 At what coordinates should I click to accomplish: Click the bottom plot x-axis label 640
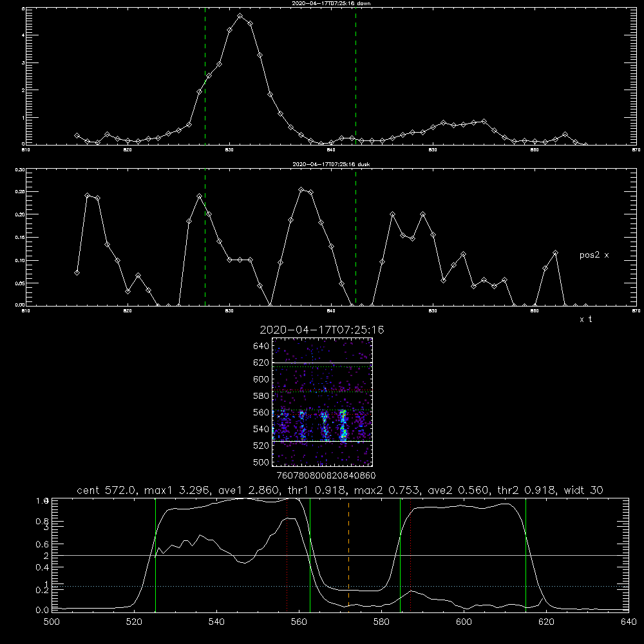point(629,622)
